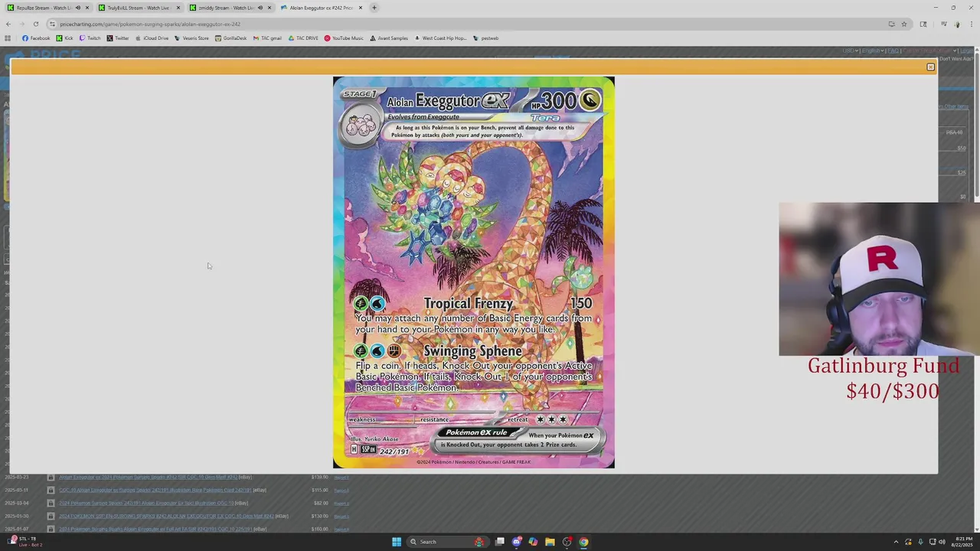Open a new browser tab
Screen dimensions: 980x551
point(374,8)
